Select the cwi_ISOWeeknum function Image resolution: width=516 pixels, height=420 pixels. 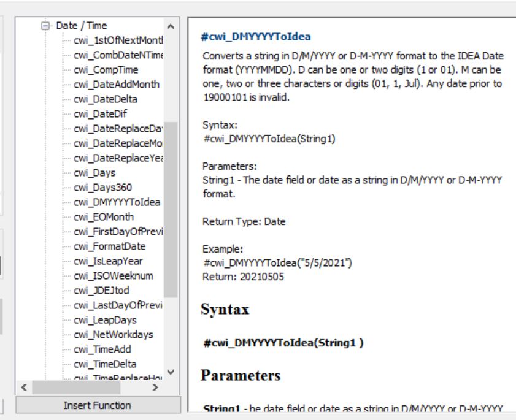point(114,276)
